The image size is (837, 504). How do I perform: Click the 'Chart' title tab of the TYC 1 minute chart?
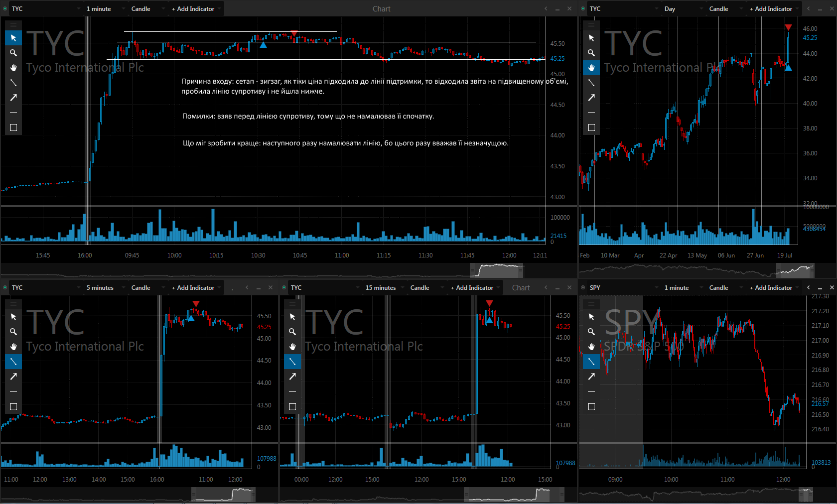pyautogui.click(x=382, y=9)
